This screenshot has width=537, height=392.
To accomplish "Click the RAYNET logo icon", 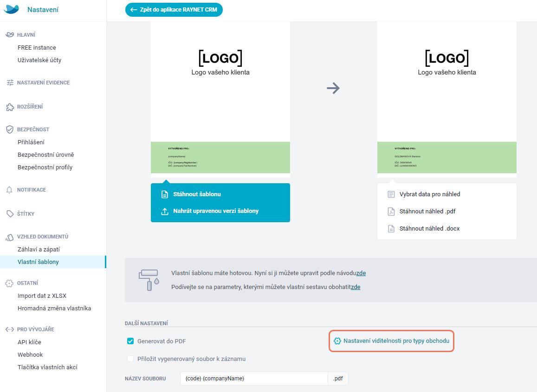I will (x=11, y=9).
